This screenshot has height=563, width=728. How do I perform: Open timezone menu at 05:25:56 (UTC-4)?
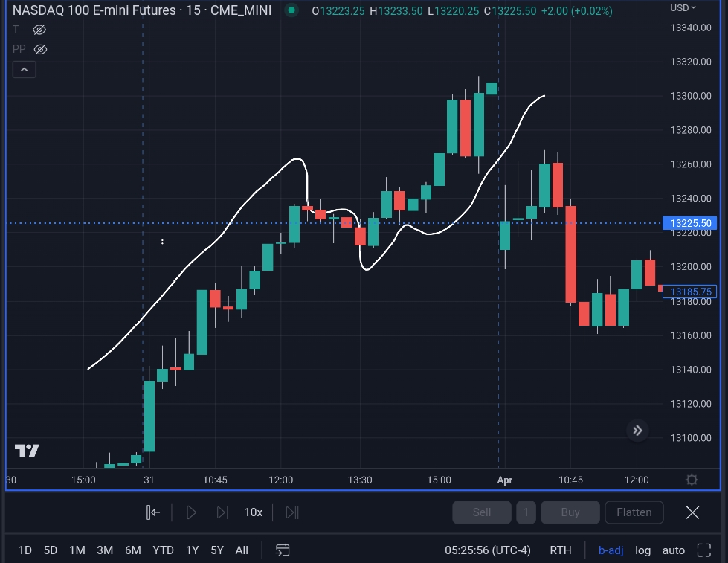coord(488,550)
